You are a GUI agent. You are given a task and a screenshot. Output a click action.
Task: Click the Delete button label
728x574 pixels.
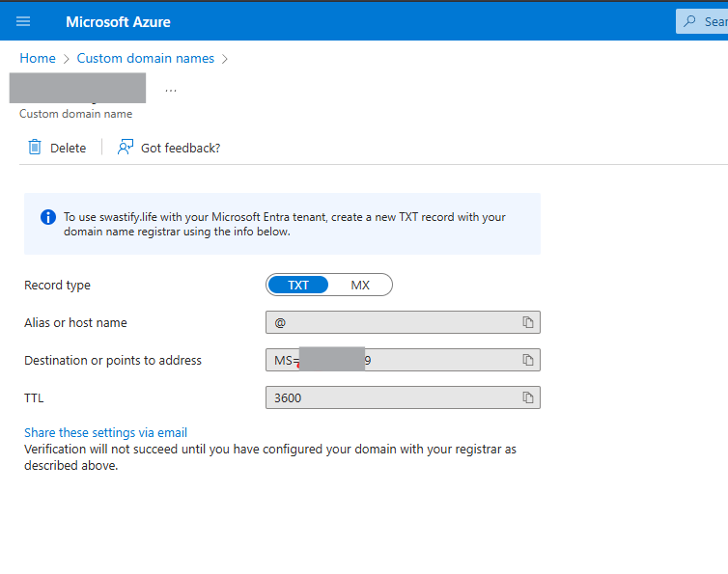tap(68, 148)
